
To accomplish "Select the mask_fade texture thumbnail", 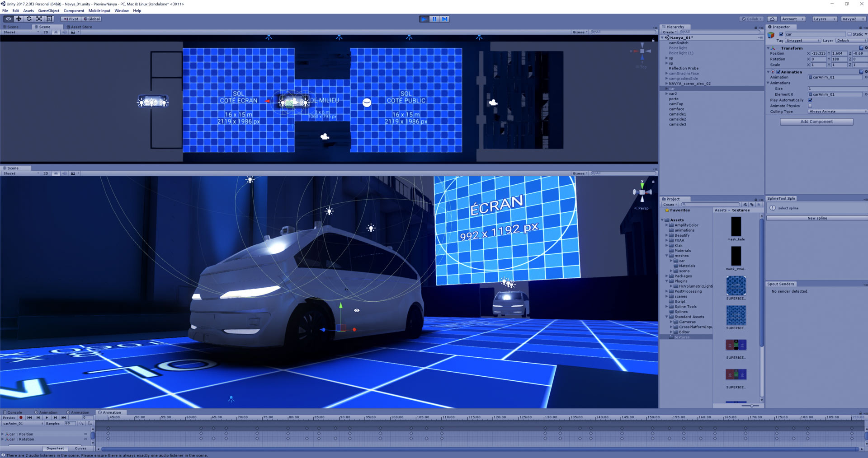I will pos(736,227).
